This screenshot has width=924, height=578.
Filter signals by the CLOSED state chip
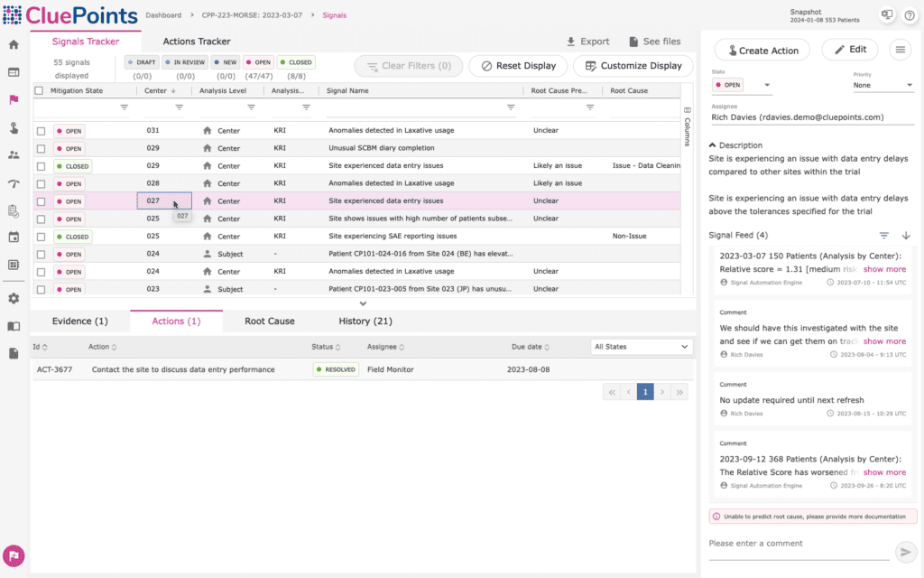[296, 62]
